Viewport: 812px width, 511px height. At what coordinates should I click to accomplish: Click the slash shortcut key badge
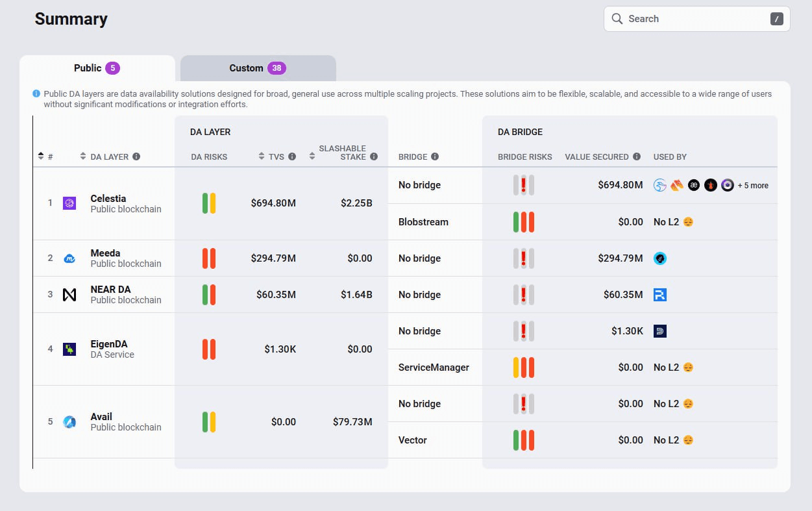(x=777, y=19)
